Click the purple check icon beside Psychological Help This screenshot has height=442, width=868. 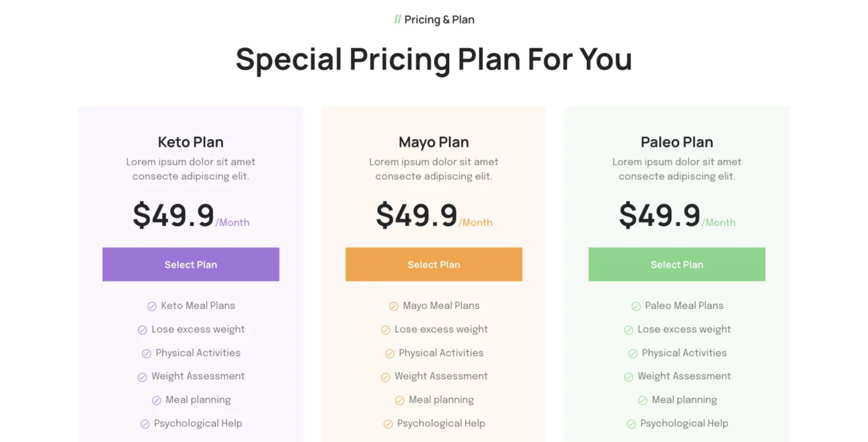(x=145, y=424)
